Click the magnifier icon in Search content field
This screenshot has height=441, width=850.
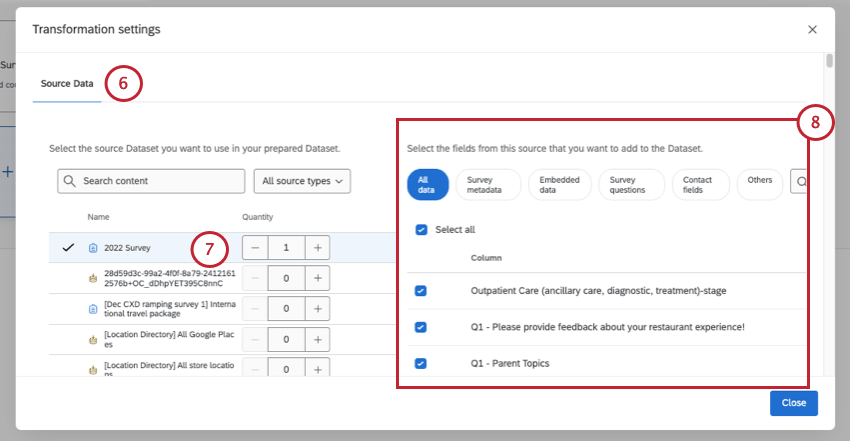(x=70, y=181)
